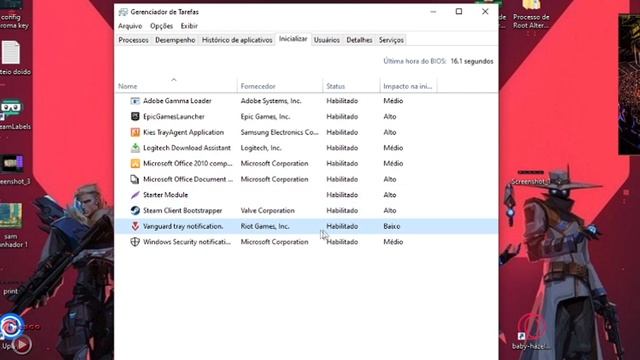
Task: Click the Steam Client Bootstrapper icon
Action: 135,211
